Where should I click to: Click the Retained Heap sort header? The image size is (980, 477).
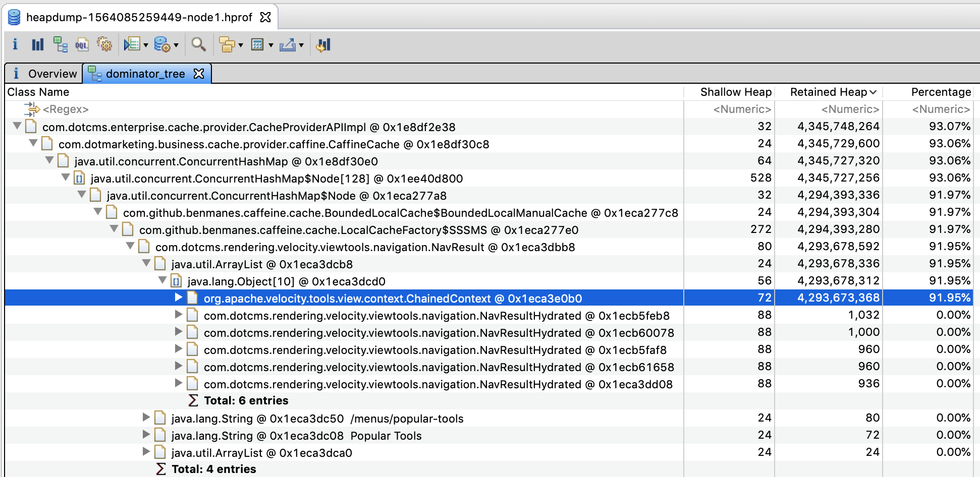[x=828, y=92]
